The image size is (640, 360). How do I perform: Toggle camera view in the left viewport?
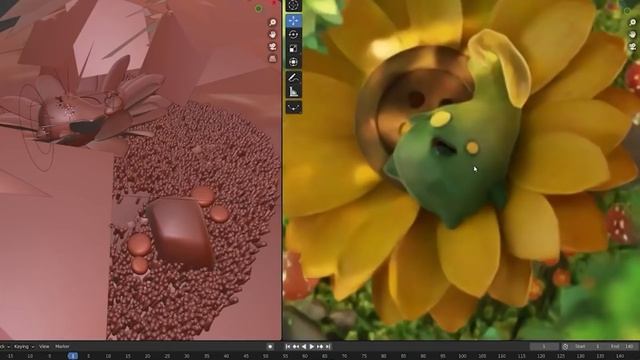click(273, 47)
